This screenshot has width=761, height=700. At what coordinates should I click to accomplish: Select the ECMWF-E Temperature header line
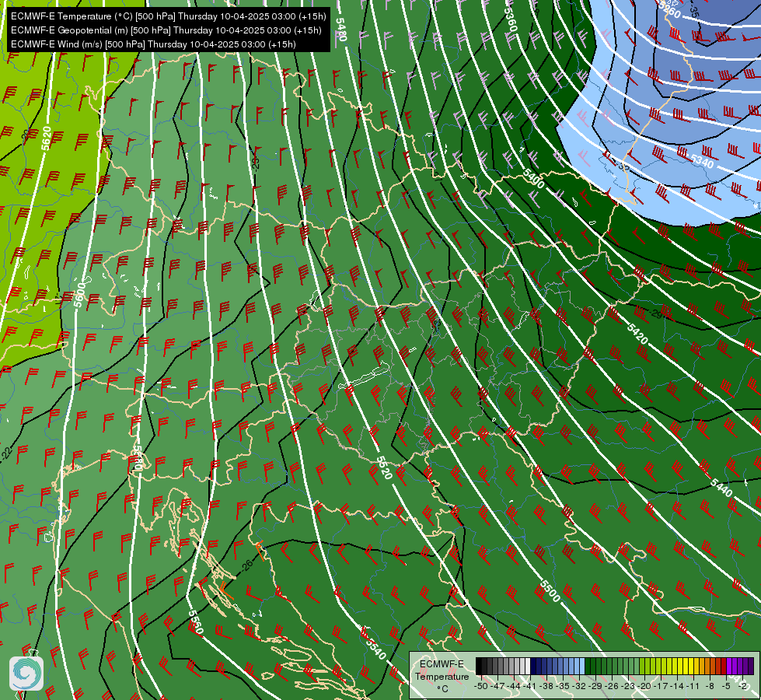coord(168,16)
